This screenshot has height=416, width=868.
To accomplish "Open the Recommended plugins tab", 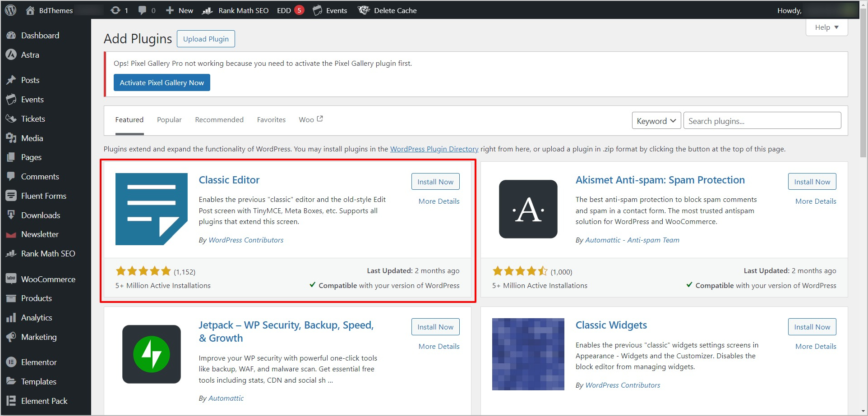I will [219, 119].
